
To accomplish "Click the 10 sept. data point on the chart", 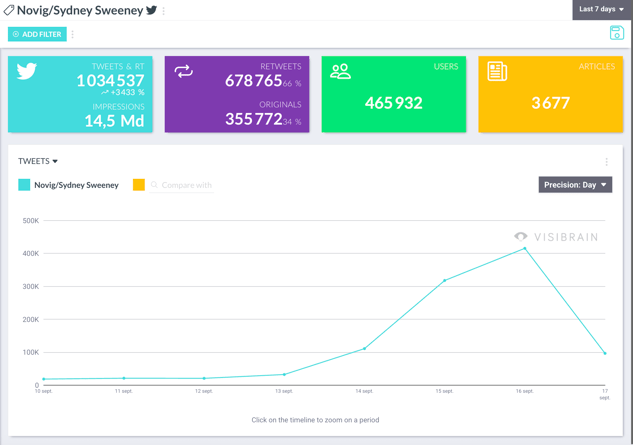I will tap(44, 379).
